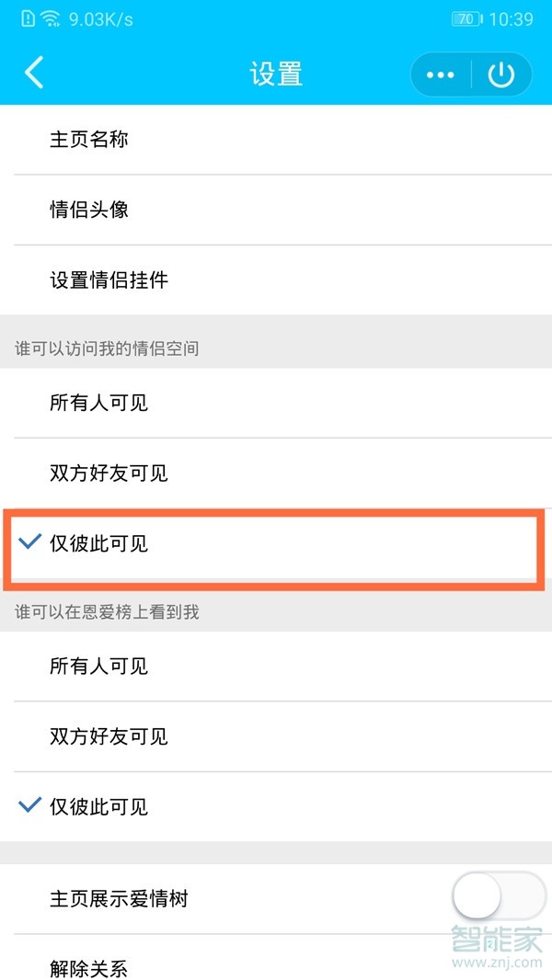Screen dimensions: 552x980
Task: Open the 情侣头像 setting
Action: [x=88, y=209]
